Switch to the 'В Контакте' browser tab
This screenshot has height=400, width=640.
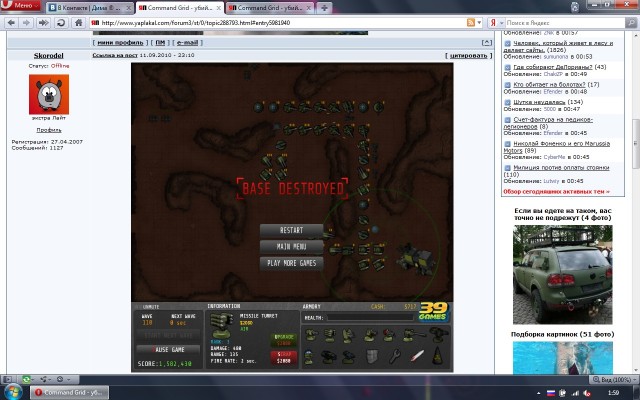[89, 8]
